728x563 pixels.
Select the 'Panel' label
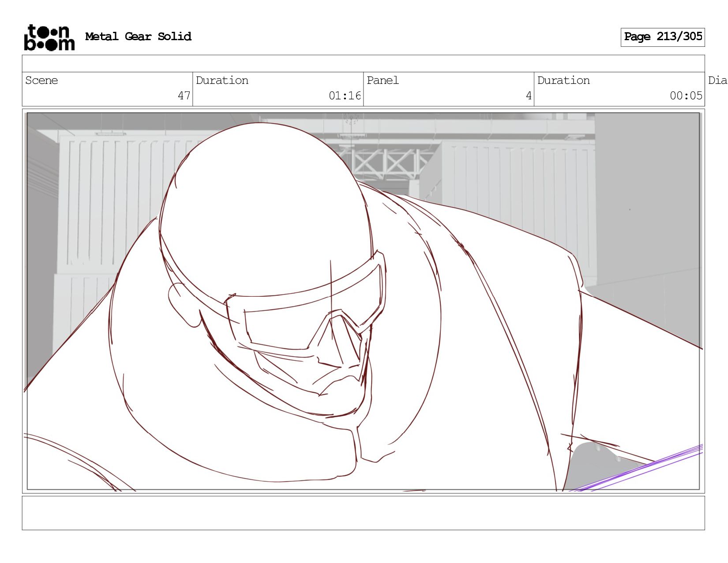tap(383, 80)
